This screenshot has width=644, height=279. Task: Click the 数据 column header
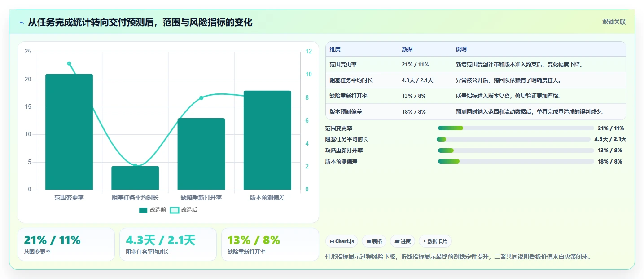click(x=407, y=49)
